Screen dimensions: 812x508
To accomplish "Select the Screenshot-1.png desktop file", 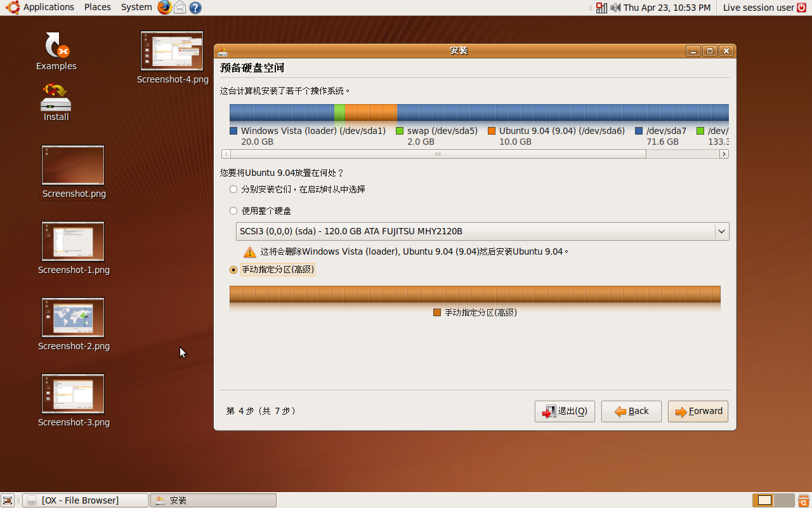I will (x=74, y=248).
